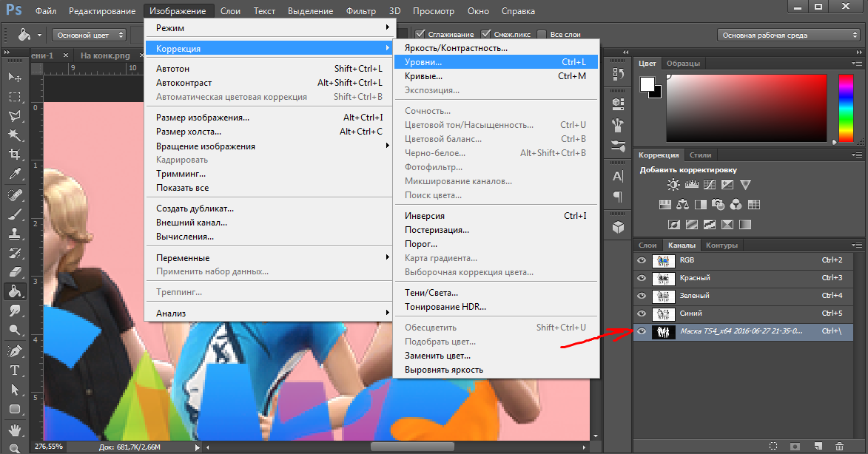The image size is (868, 454).
Task: Select the Brush tool
Action: [x=15, y=214]
